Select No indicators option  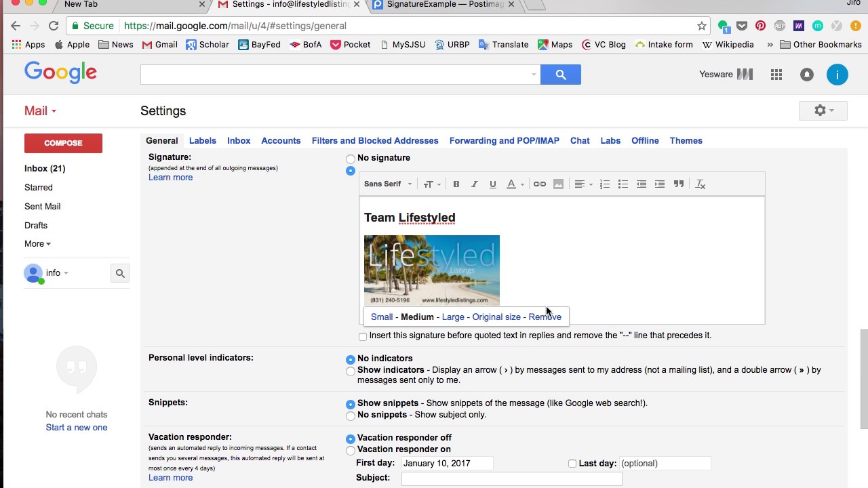[x=351, y=359]
